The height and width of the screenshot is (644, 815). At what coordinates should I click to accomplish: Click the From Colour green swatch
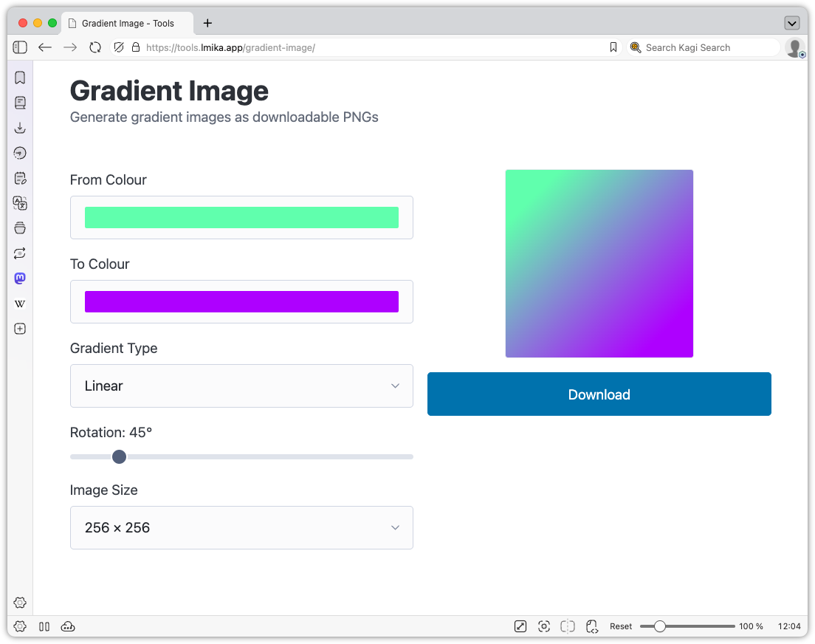241,217
